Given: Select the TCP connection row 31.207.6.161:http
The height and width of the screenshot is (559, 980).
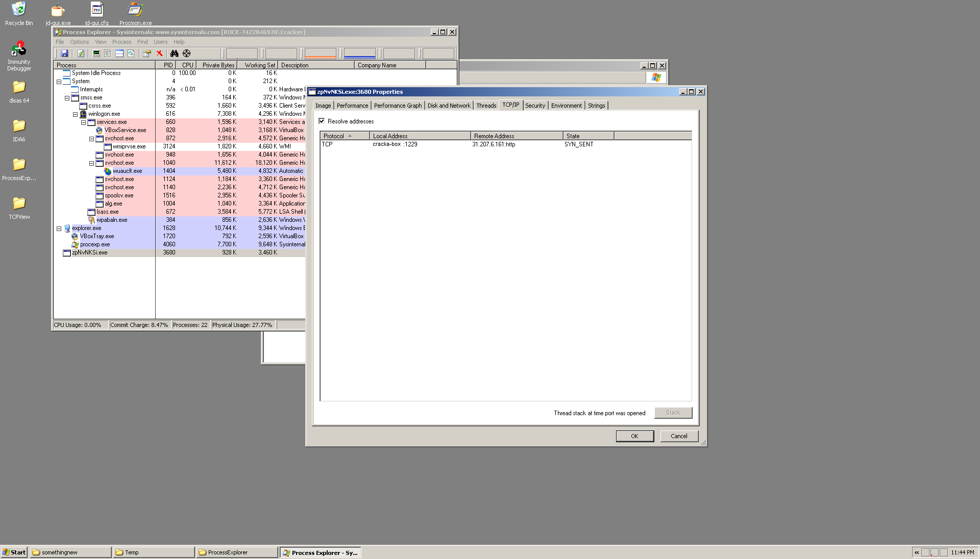Looking at the screenshot, I should tap(505, 144).
